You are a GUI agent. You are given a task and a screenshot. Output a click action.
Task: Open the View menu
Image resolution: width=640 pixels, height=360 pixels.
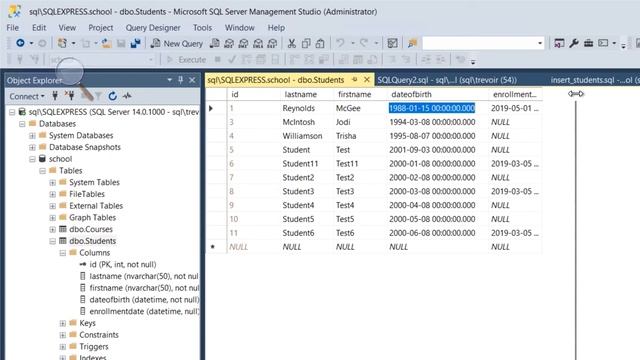[x=67, y=28]
